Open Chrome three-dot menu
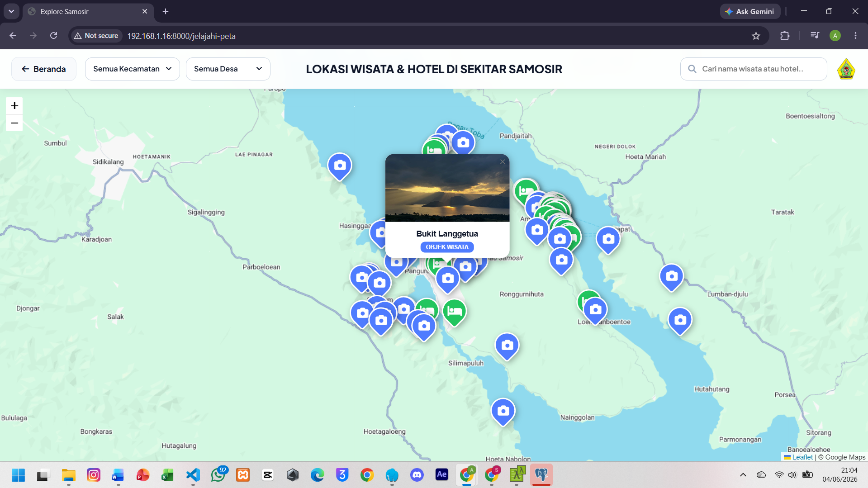 855,36
